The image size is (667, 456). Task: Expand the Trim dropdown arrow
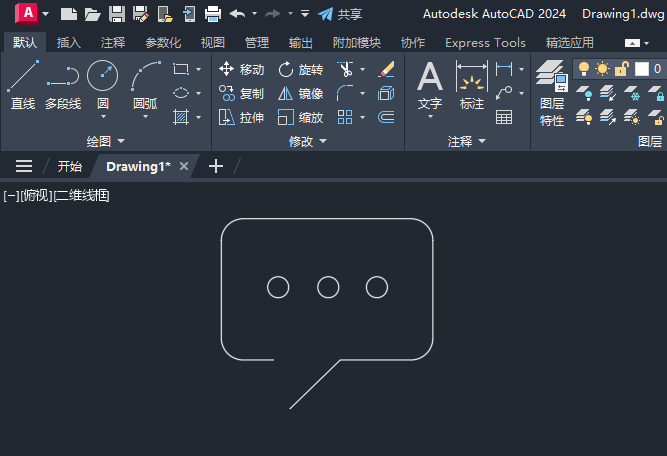coord(362,69)
